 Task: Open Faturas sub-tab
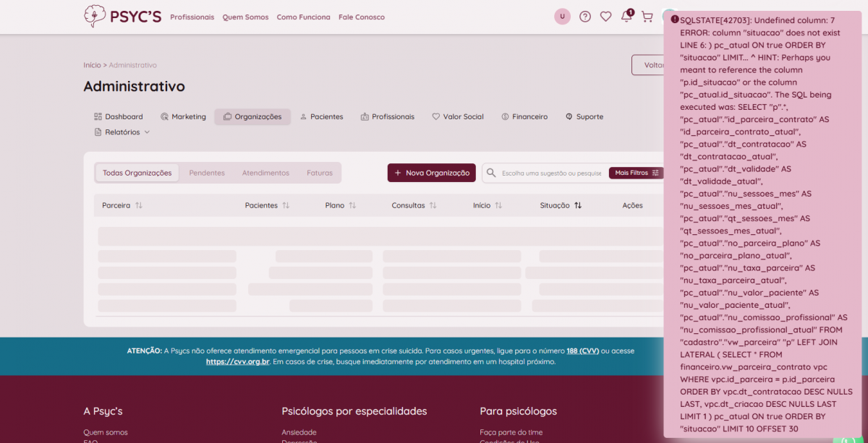[320, 173]
